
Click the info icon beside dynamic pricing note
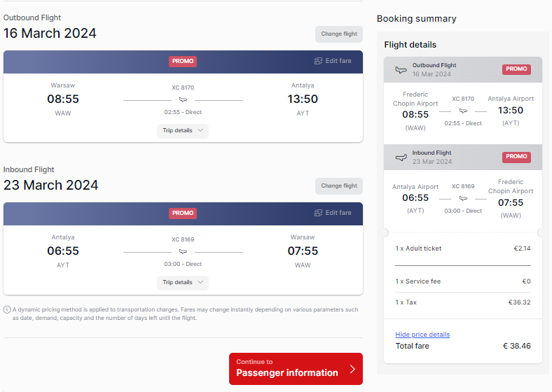7,309
